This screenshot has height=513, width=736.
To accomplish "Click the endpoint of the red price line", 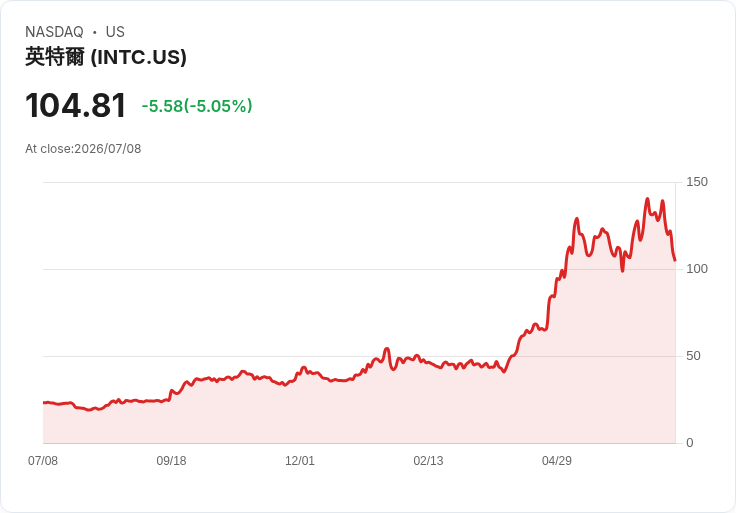I will [x=675, y=260].
